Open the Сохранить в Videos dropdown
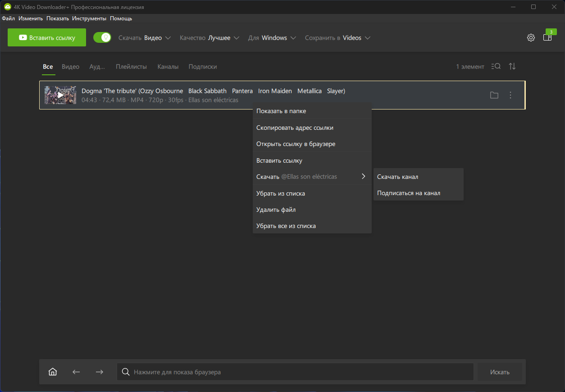This screenshot has width=565, height=392. [x=338, y=38]
